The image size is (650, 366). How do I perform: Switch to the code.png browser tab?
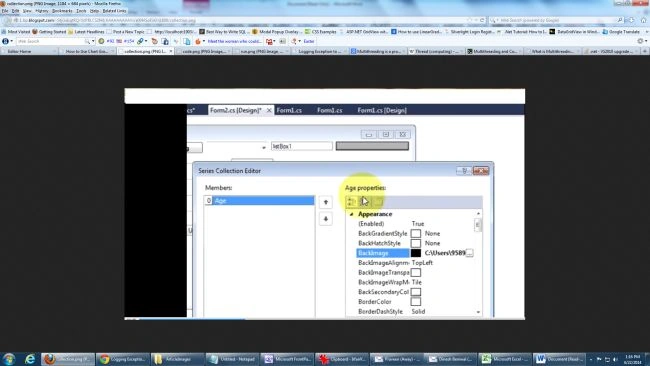coord(205,51)
